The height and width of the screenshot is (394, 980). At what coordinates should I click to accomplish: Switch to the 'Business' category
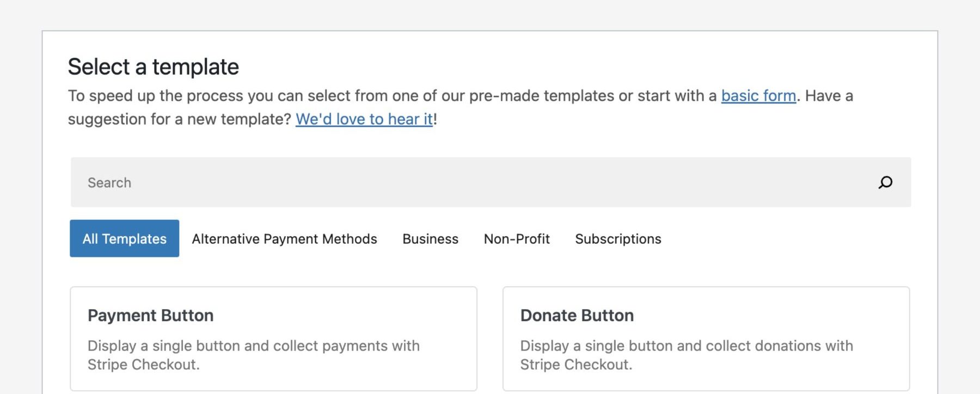430,238
